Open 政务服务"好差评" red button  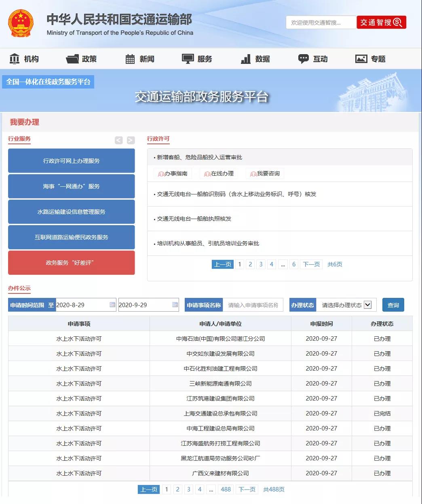tap(71, 263)
